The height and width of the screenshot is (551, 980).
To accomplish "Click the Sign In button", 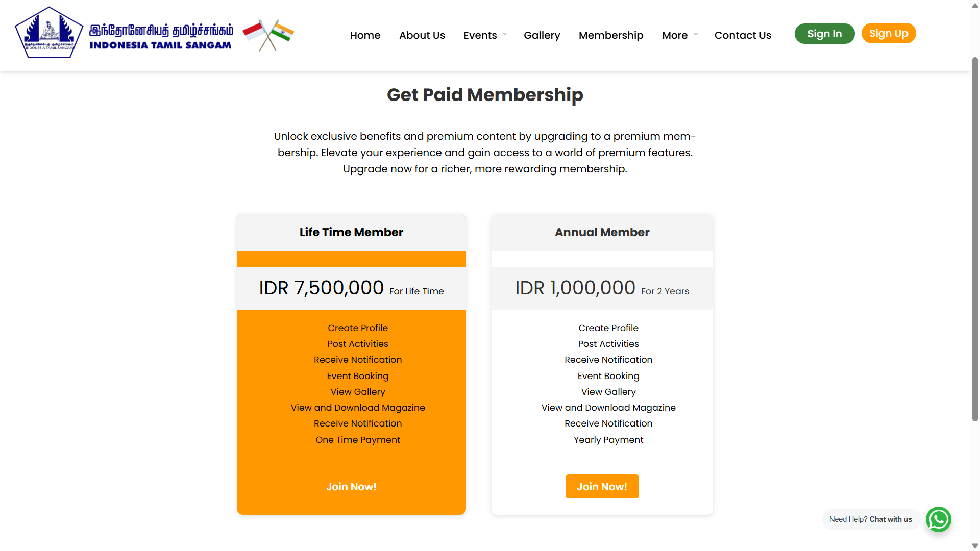I will point(824,33).
